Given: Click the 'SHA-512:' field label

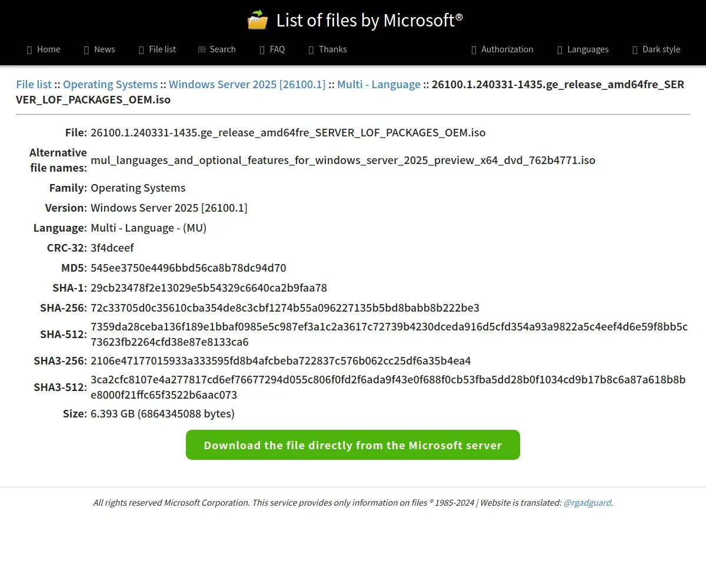Looking at the screenshot, I should (x=64, y=334).
